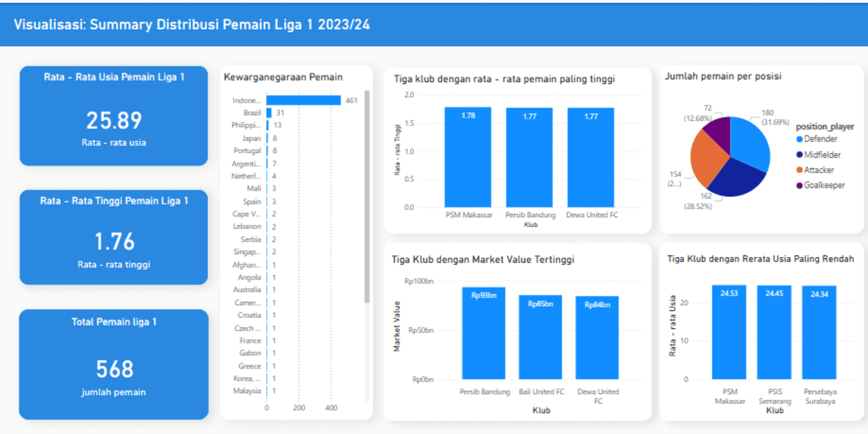Select the Serbia row label in nationality chart
This screenshot has height=434, width=868.
point(251,240)
